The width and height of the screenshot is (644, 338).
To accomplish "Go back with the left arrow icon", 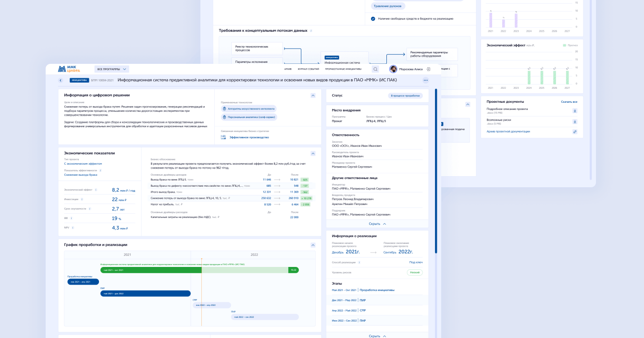I will click(x=61, y=80).
